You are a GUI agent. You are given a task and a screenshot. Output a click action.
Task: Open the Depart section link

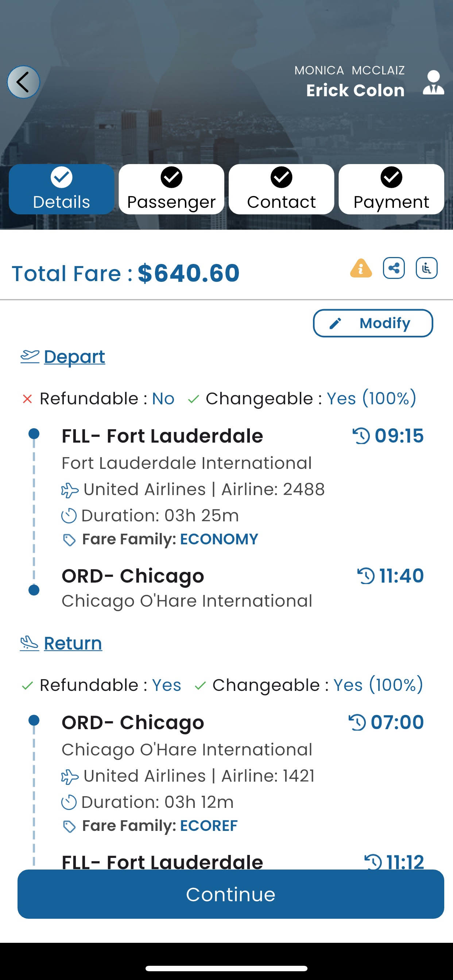[x=74, y=357]
